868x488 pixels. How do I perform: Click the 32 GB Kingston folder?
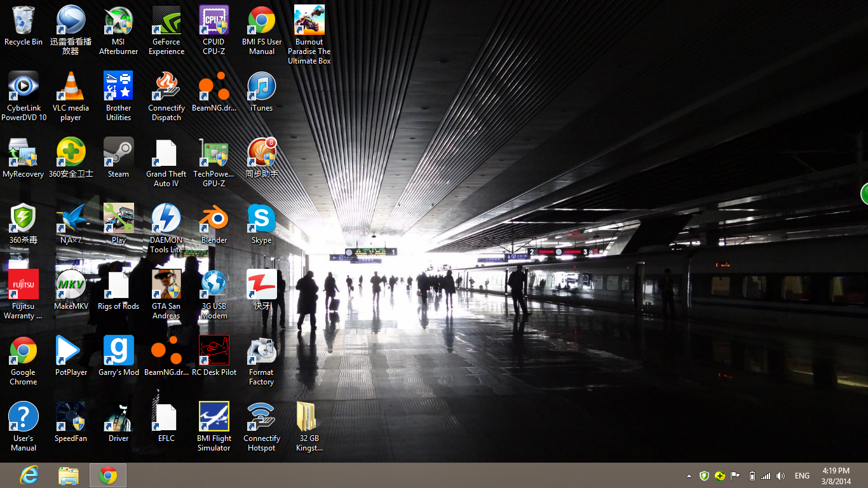(x=309, y=417)
